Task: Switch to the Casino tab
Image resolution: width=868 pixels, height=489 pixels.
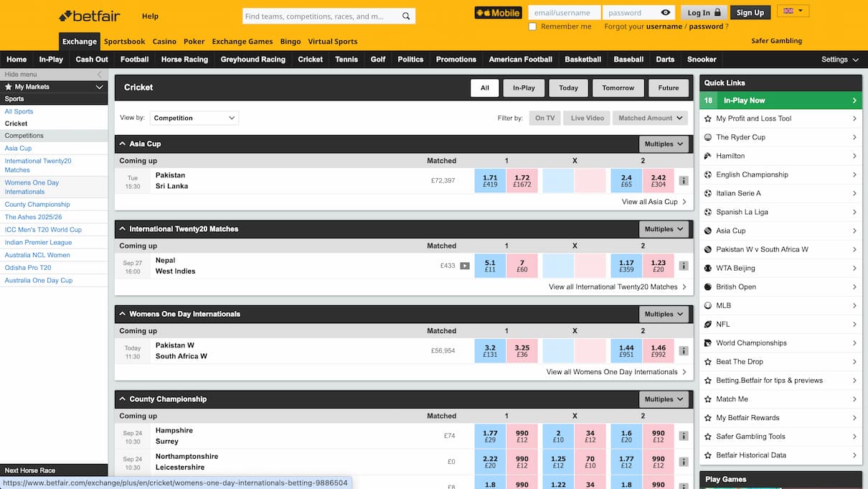Action: click(x=164, y=42)
